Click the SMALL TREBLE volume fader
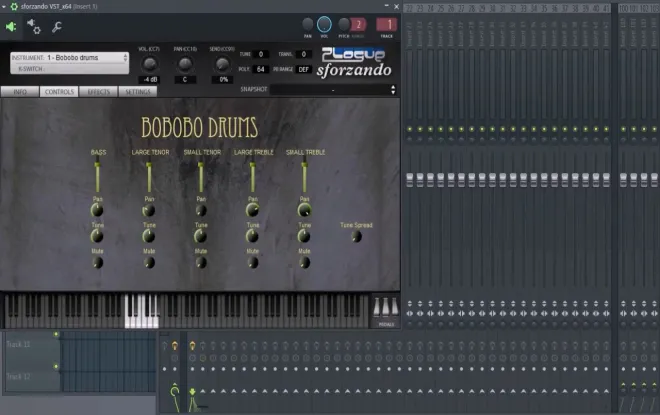Viewport: 660px width, 415px height. click(x=304, y=176)
